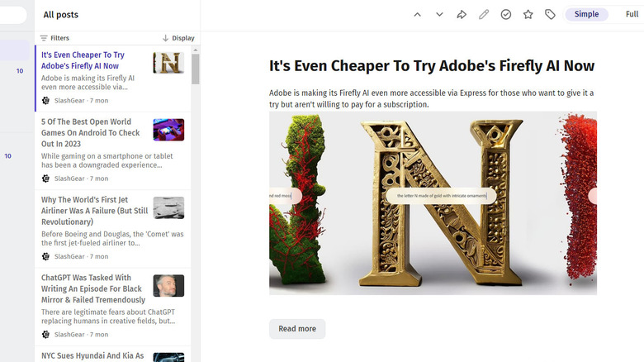Click the golden letter N thumbnail
644x362 pixels.
pos(168,63)
